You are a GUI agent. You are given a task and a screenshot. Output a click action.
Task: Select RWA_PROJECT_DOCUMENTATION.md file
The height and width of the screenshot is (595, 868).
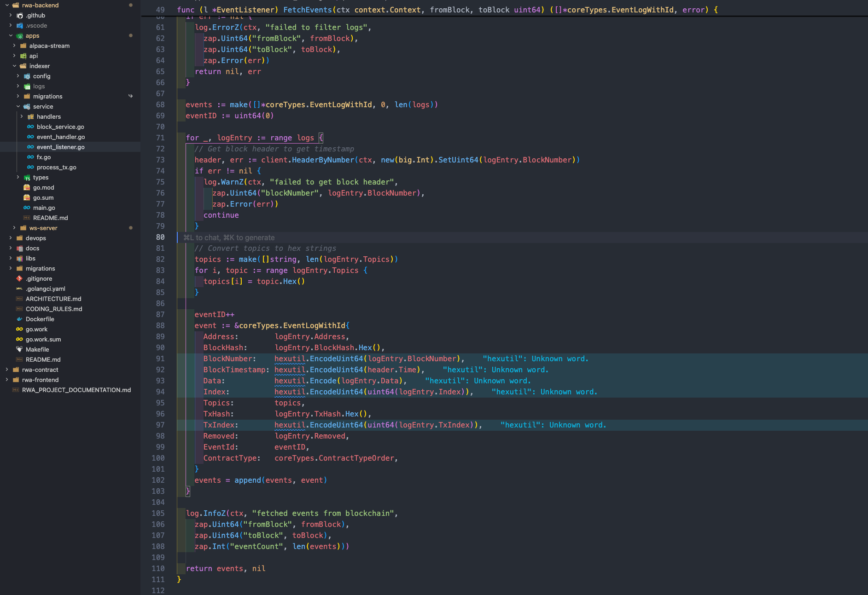(x=76, y=390)
